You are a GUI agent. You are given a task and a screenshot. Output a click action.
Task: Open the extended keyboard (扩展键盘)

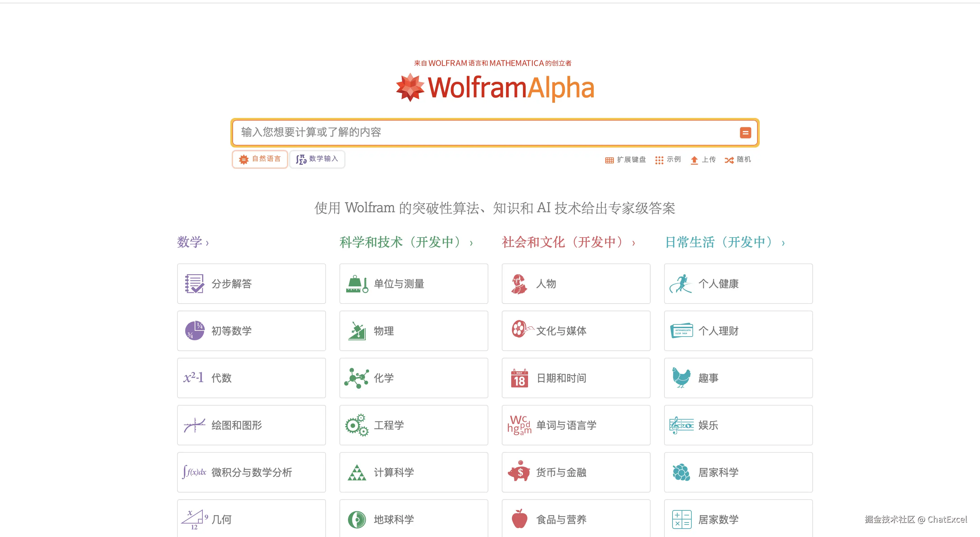pyautogui.click(x=625, y=159)
